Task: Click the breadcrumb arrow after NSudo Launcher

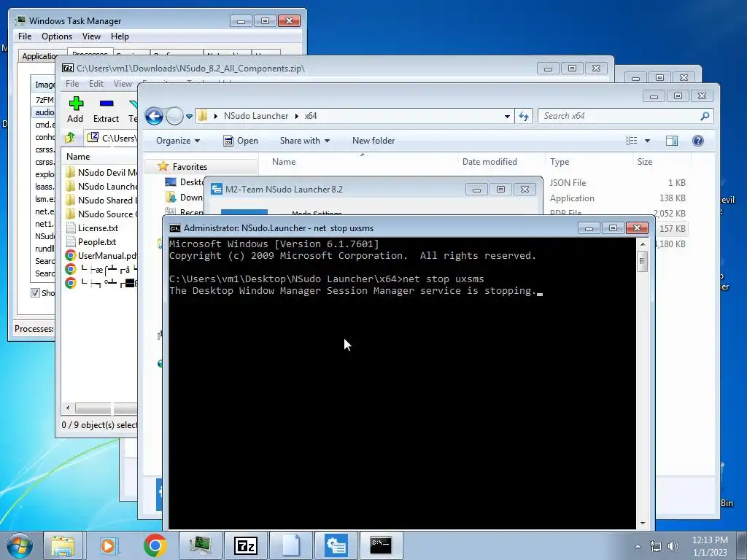Action: point(296,116)
